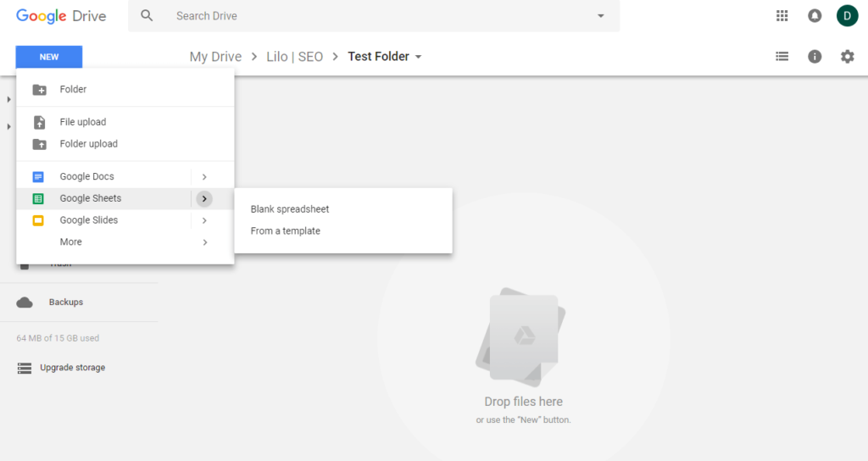Expand the Google Sheets submenu arrow
Image resolution: width=868 pixels, height=461 pixels.
coord(204,198)
